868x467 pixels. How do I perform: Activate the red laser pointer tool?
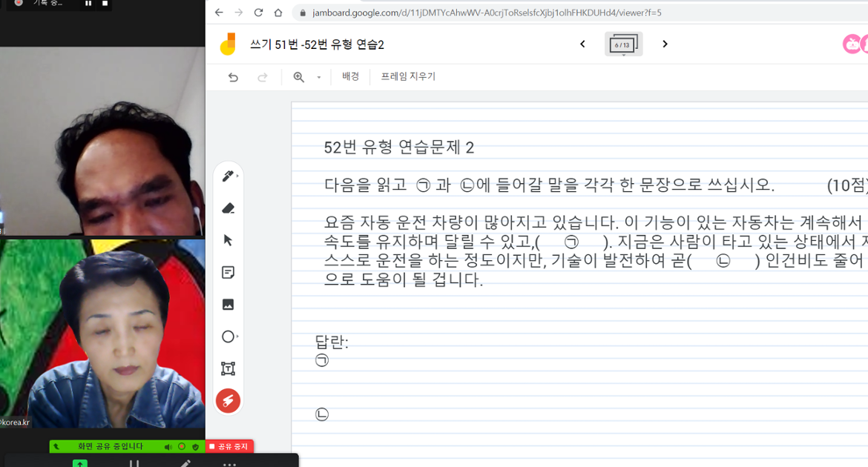point(228,400)
